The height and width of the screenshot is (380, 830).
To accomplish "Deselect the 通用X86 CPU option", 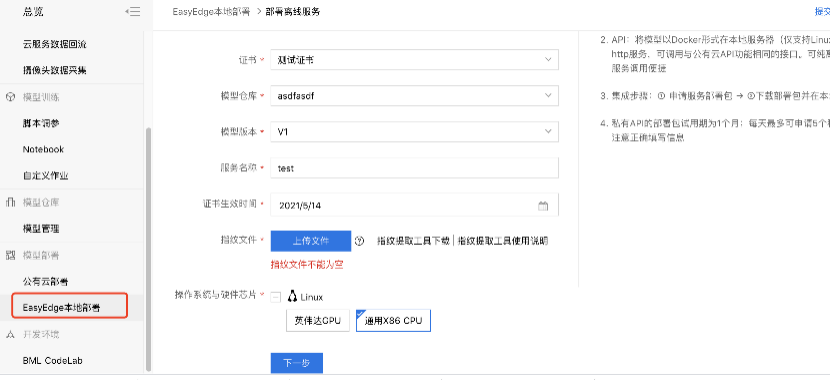I will pos(393,321).
